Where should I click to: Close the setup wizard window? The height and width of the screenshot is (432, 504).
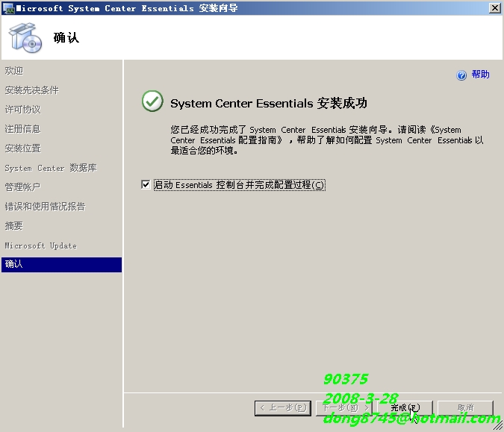[495, 8]
